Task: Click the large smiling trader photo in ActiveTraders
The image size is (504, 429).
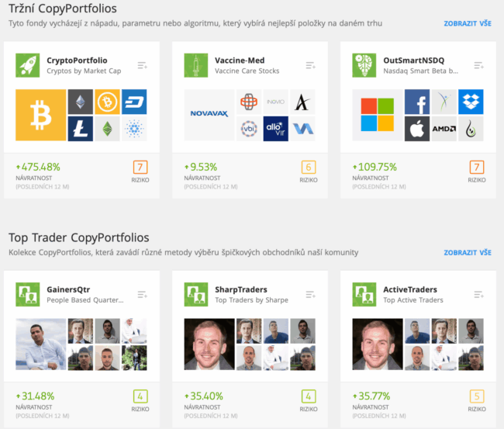Action: click(x=378, y=344)
